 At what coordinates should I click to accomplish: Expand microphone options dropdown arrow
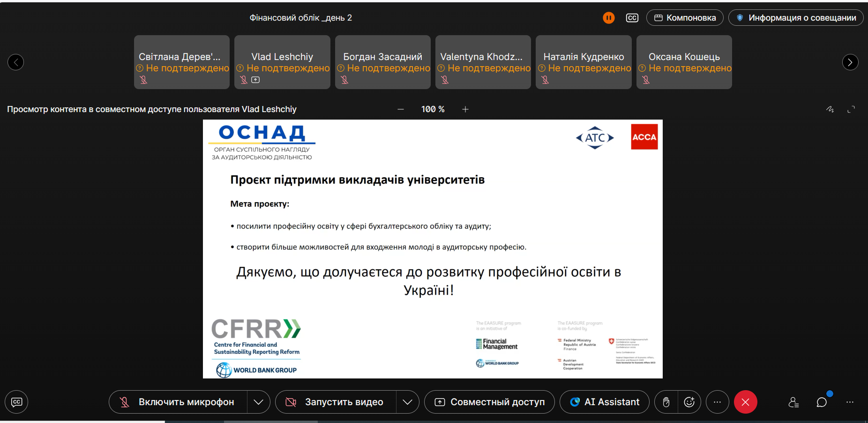click(x=259, y=402)
